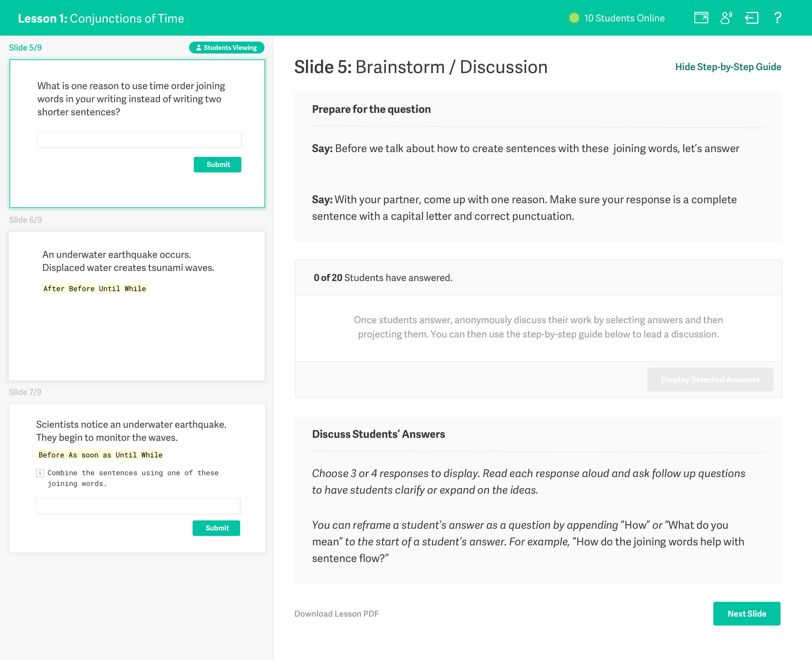Click the 10 Students Online indicator

624,18
